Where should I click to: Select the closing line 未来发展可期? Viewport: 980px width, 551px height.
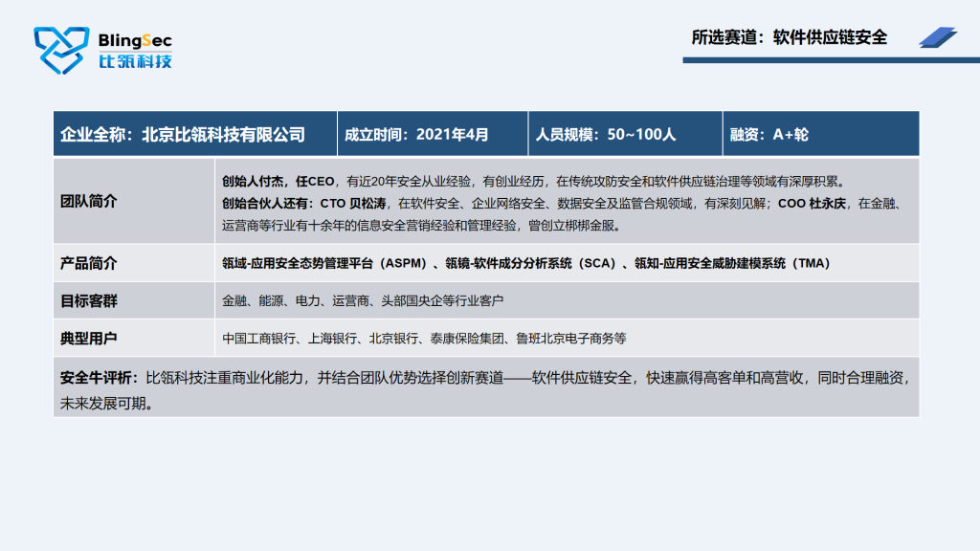point(107,404)
